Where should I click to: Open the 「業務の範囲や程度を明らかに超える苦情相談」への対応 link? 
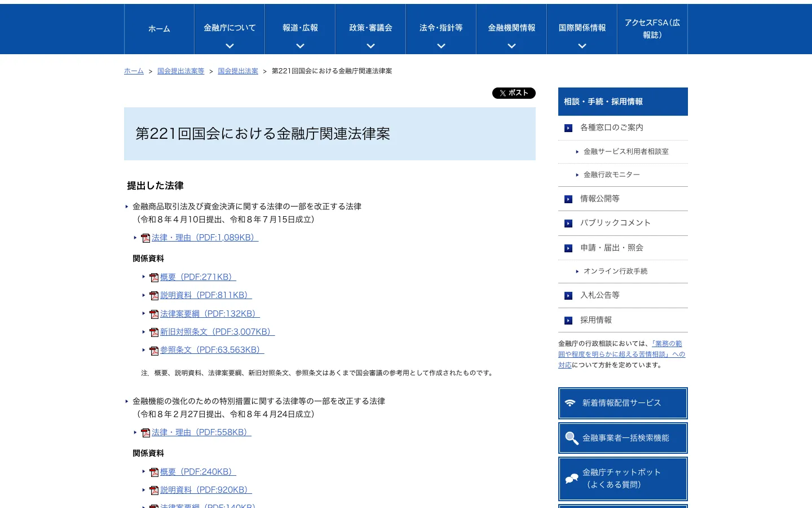pos(621,354)
